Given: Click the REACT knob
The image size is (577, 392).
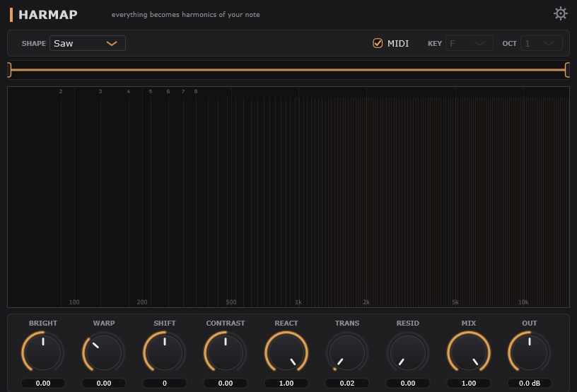Looking at the screenshot, I should (x=286, y=352).
